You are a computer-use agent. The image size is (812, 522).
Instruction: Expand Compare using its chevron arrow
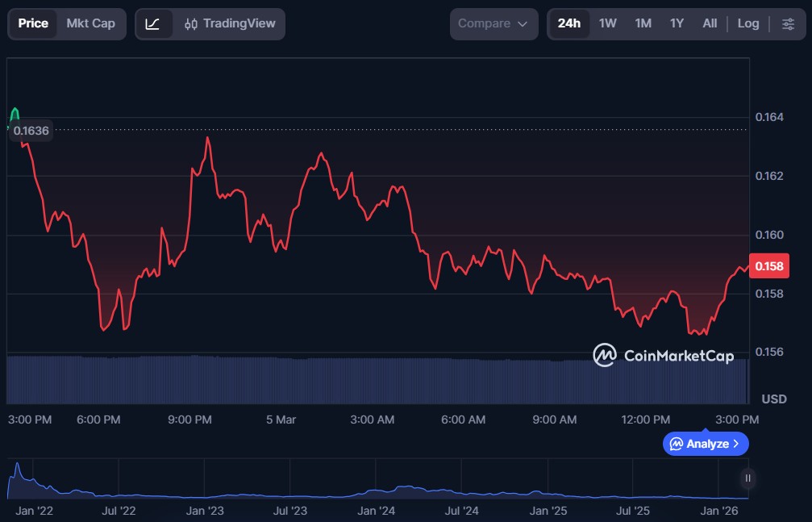coord(523,24)
